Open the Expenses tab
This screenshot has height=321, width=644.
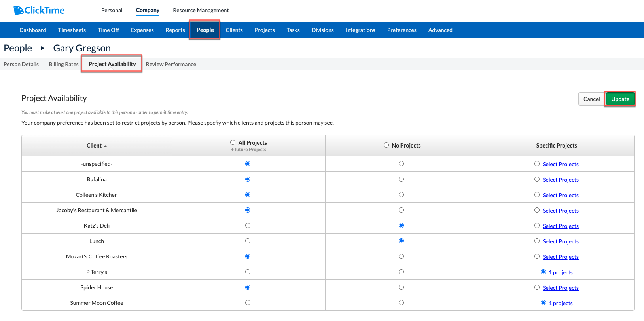tap(142, 30)
